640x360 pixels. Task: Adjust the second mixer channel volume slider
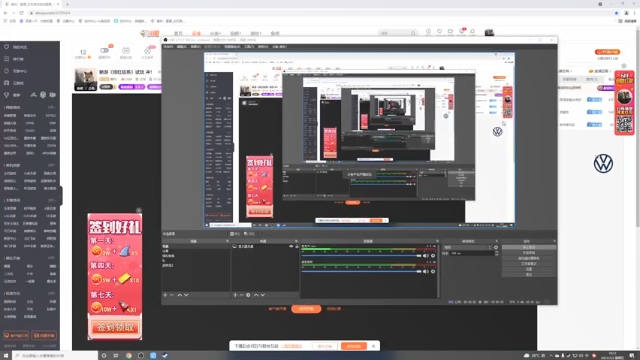click(362, 271)
